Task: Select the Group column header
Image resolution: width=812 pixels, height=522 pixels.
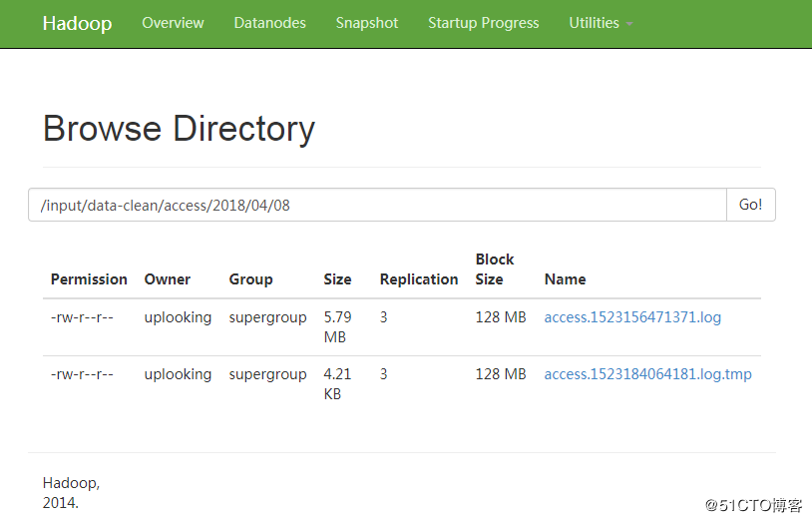Action: click(250, 279)
